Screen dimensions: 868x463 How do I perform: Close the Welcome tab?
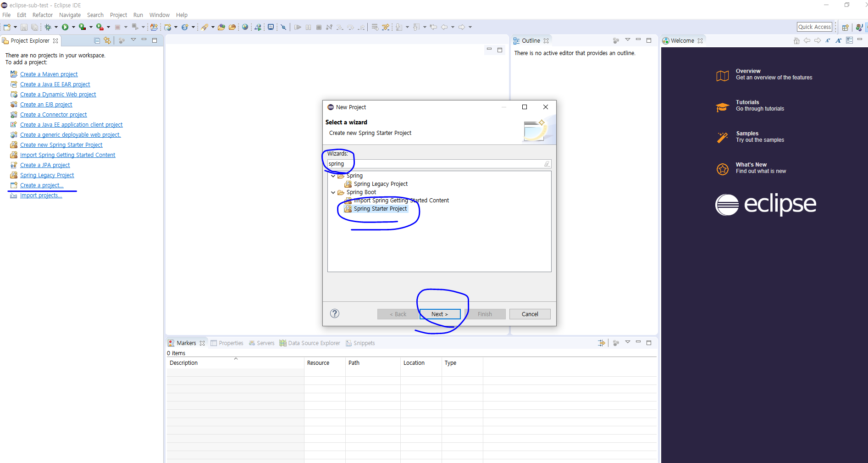[700, 40]
